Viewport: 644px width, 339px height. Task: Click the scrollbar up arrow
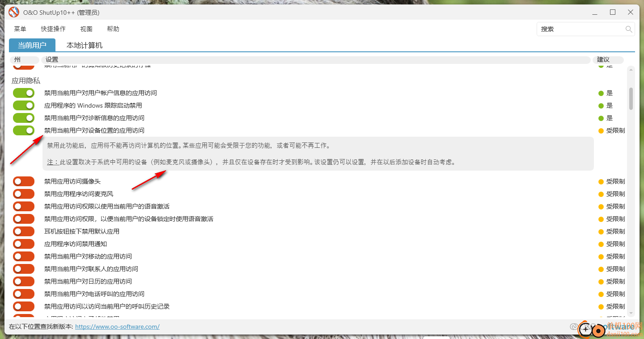click(631, 70)
